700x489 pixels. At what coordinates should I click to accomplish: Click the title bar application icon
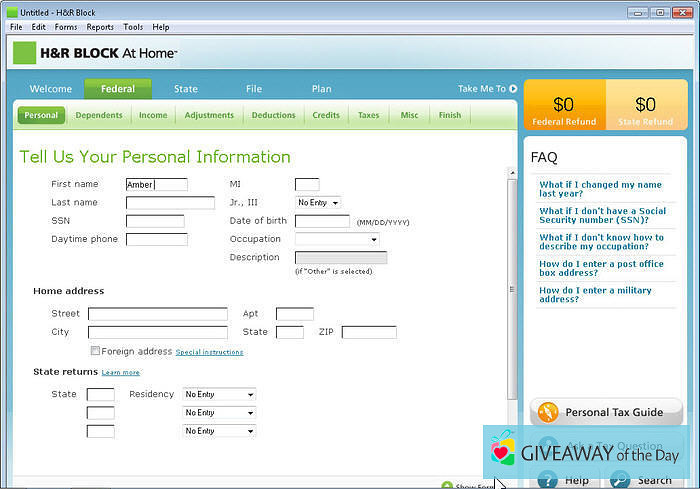point(11,11)
